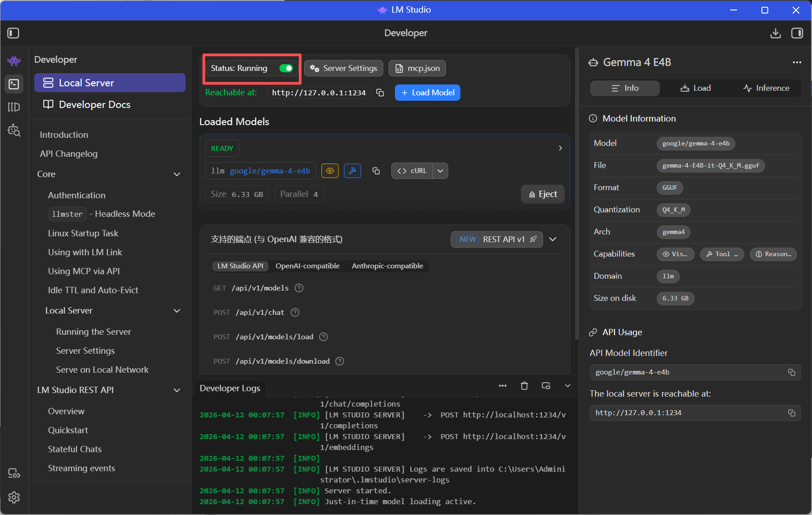Screen dimensions: 812x515
Task: Click the google/gemma-4-e4b model link
Action: click(270, 171)
